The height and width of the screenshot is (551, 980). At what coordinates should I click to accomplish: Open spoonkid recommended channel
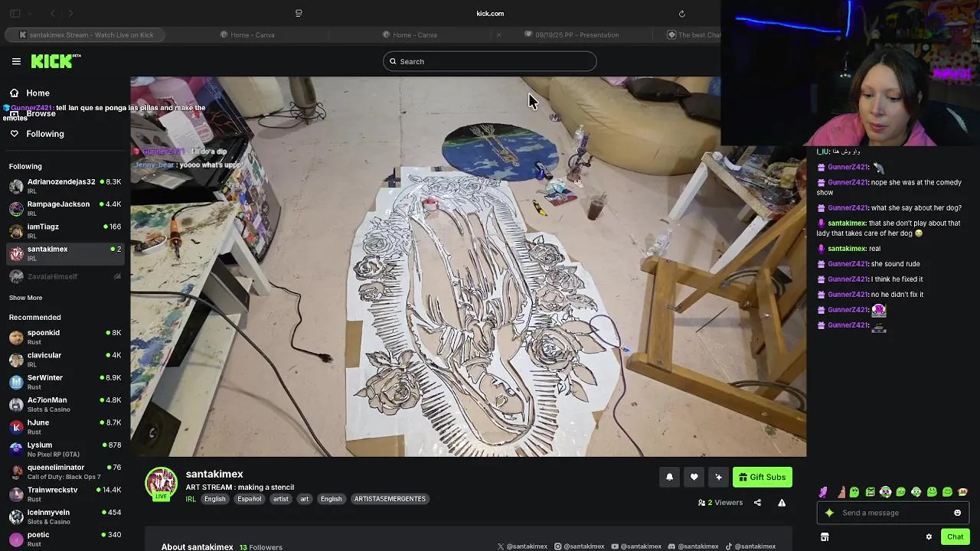pyautogui.click(x=65, y=337)
